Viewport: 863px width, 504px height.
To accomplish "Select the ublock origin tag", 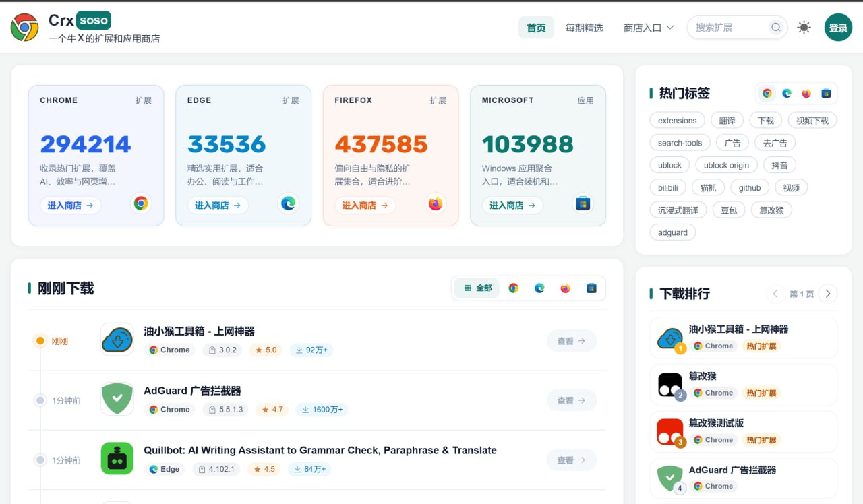I will point(727,165).
